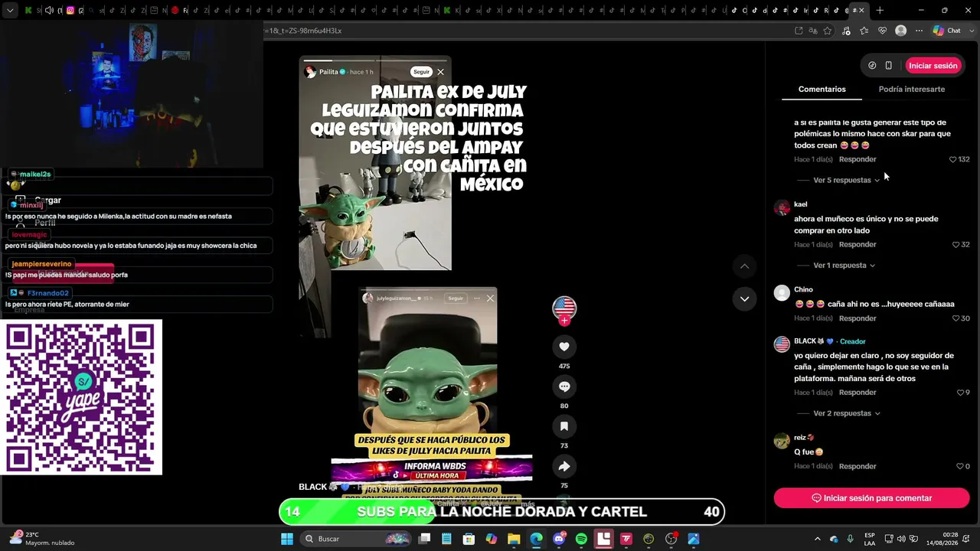This screenshot has width=980, height=551.
Task: Open browser tab list dropdown
Action: pos(10,11)
